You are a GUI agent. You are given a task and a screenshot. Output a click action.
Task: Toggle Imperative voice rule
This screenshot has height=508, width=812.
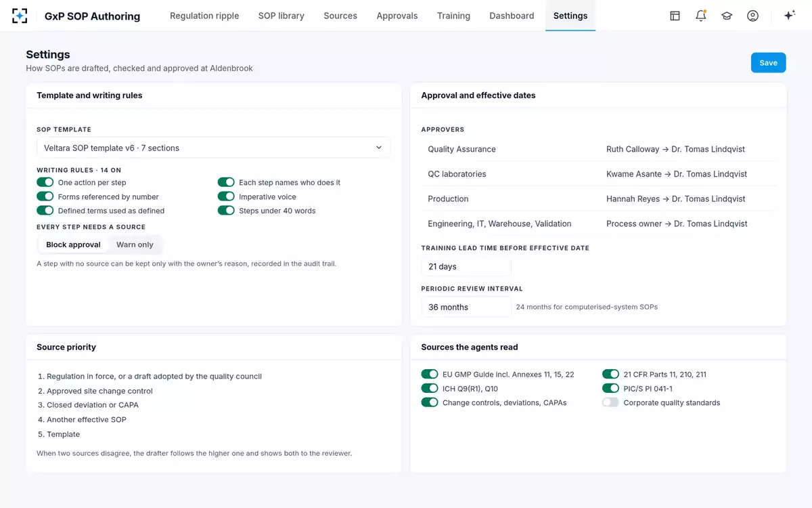click(x=226, y=196)
